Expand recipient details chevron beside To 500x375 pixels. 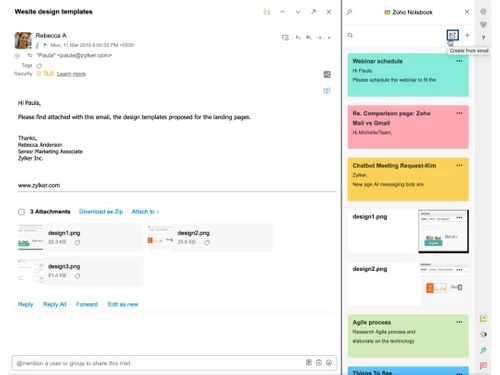pos(17,56)
